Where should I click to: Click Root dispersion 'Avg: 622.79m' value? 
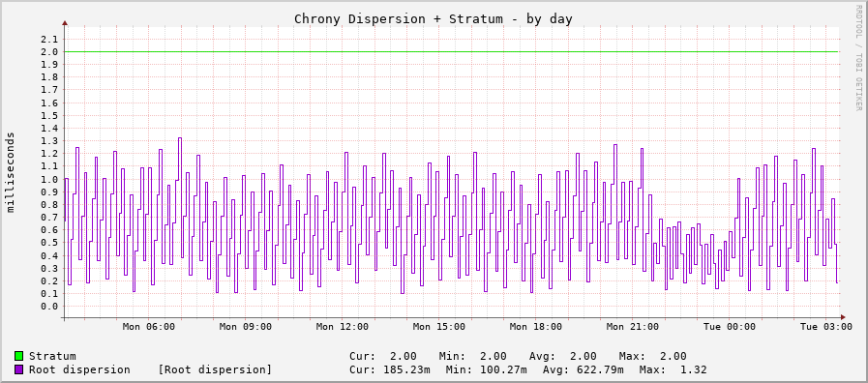583,369
